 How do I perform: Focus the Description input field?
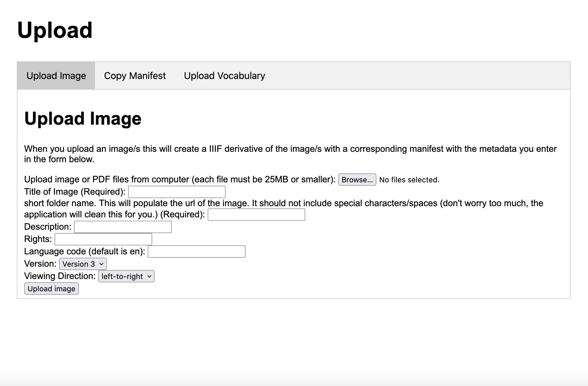[x=123, y=227]
